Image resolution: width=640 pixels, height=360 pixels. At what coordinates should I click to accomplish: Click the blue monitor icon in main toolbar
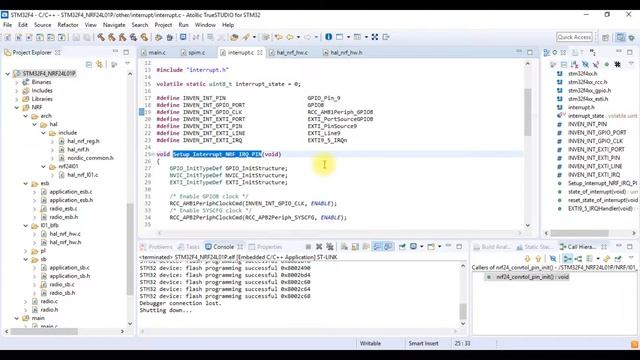pos(183,37)
